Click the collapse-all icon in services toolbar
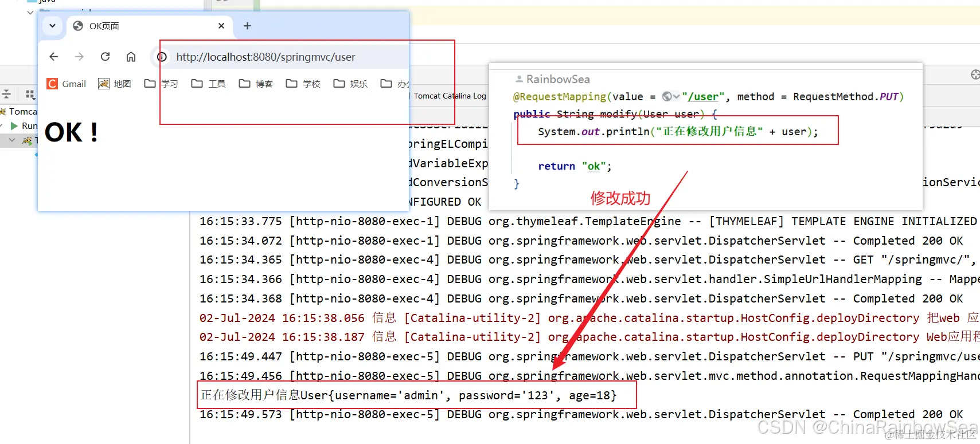This screenshot has width=980, height=444. pyautogui.click(x=6, y=94)
